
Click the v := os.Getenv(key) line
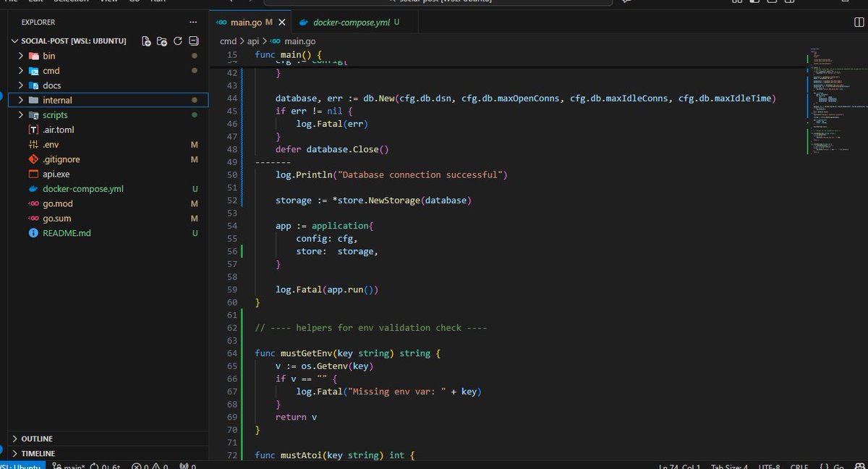pyautogui.click(x=324, y=366)
